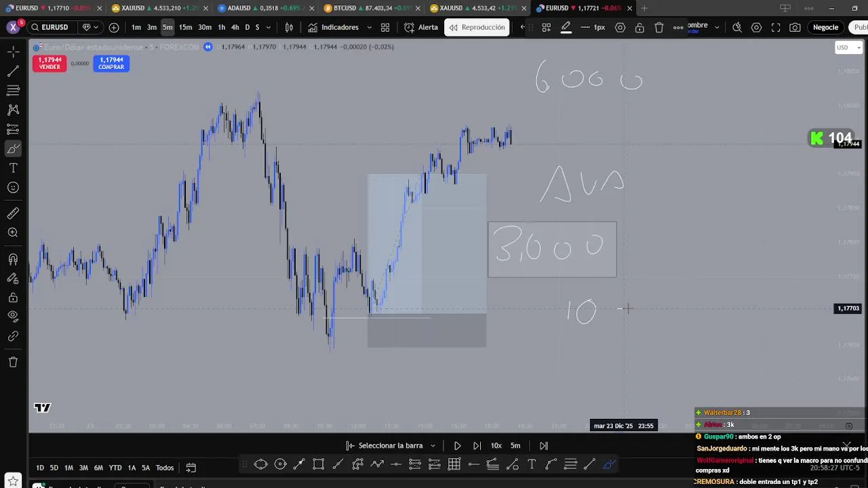Select the ruler measure tool

tap(13, 213)
